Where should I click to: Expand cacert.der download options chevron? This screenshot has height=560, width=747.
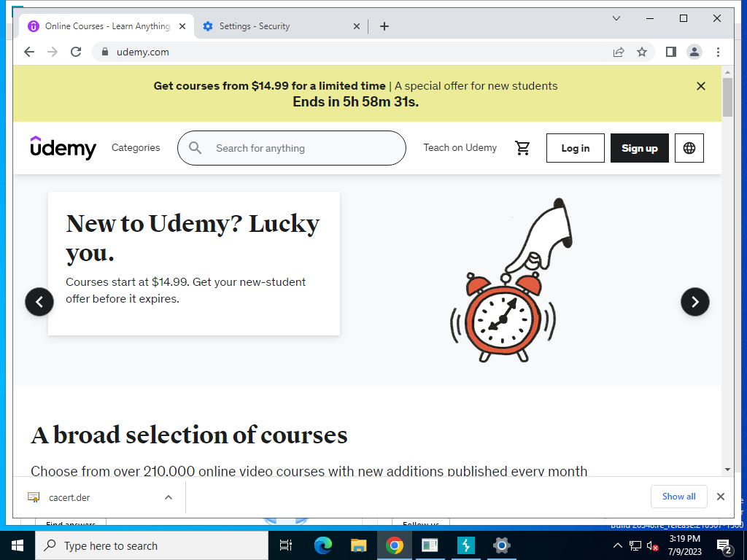pyautogui.click(x=169, y=497)
